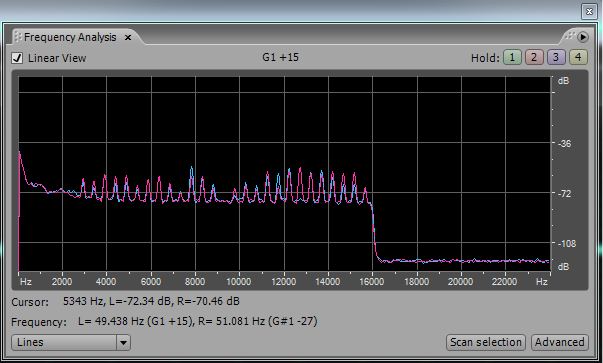Viewport: 603px width, 363px height.
Task: Select the Frequency Analysis tab
Action: 70,37
